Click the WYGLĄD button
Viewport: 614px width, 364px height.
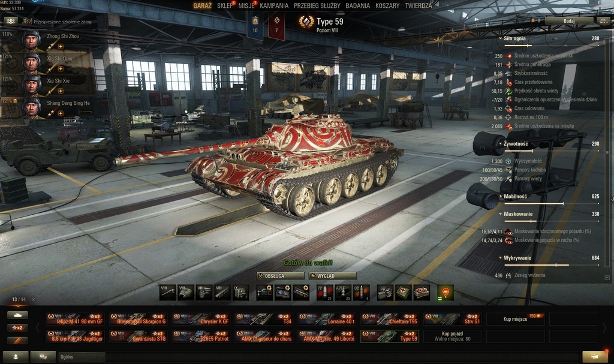point(332,276)
